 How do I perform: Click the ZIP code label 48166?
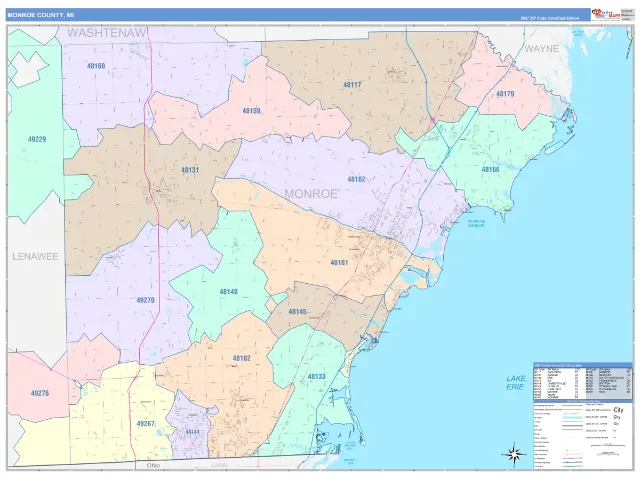(x=490, y=169)
